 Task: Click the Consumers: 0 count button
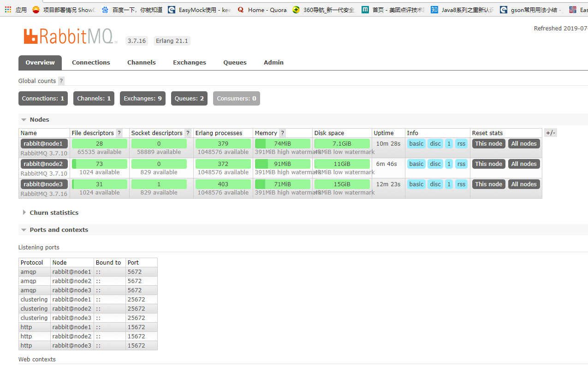point(237,98)
